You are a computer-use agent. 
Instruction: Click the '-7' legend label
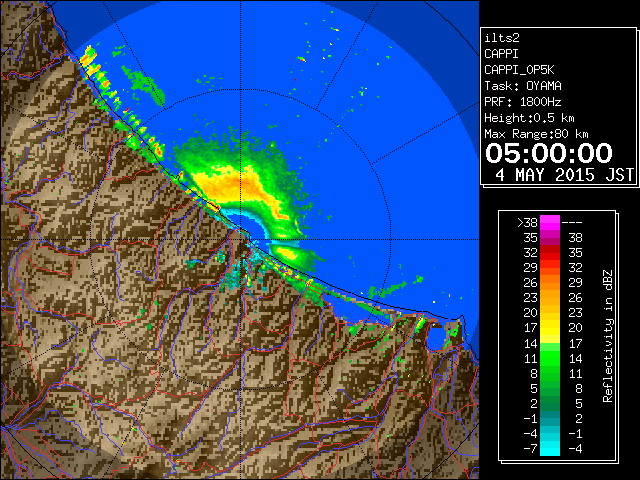pos(531,449)
